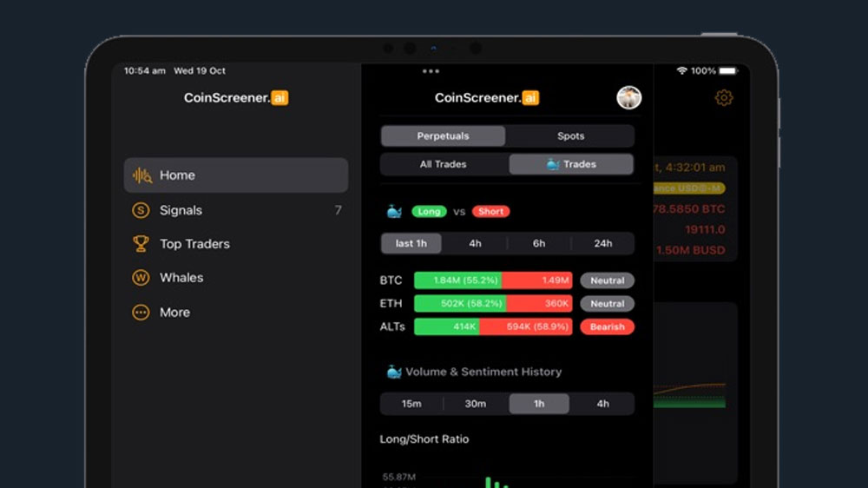Click the Top Traders trophy icon
Image resolution: width=868 pixels, height=488 pixels.
(x=141, y=244)
